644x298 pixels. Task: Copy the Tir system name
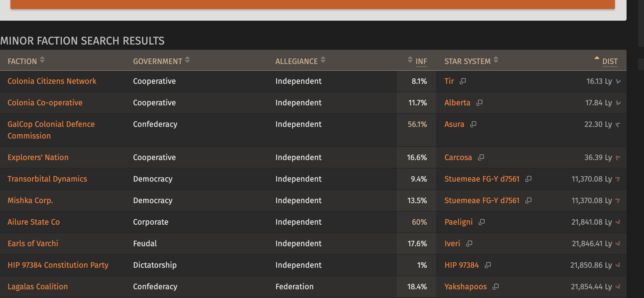(463, 81)
